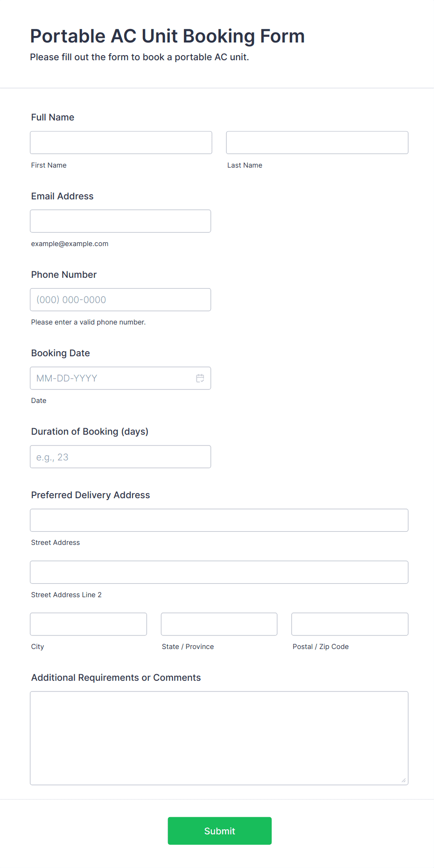
Task: Grab the comments textarea resize handle
Action: pyautogui.click(x=404, y=780)
